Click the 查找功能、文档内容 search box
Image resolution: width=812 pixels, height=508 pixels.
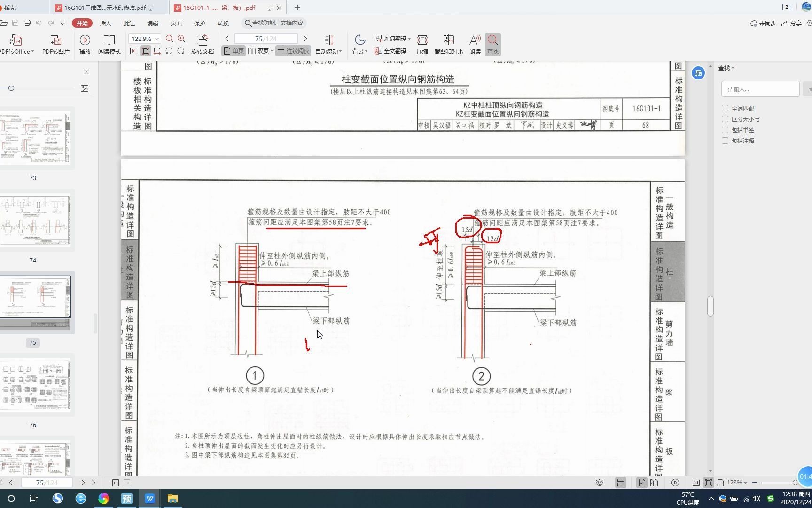274,23
